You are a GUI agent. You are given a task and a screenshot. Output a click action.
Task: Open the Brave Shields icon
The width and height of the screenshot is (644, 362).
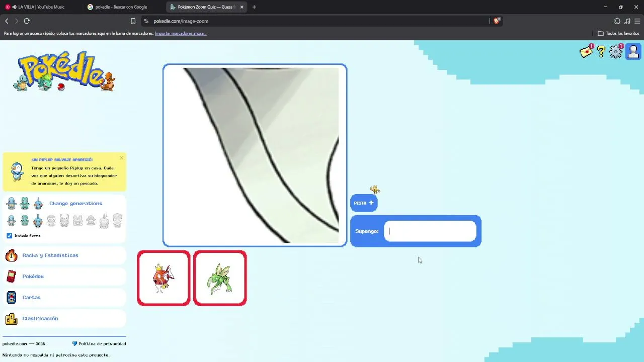497,21
